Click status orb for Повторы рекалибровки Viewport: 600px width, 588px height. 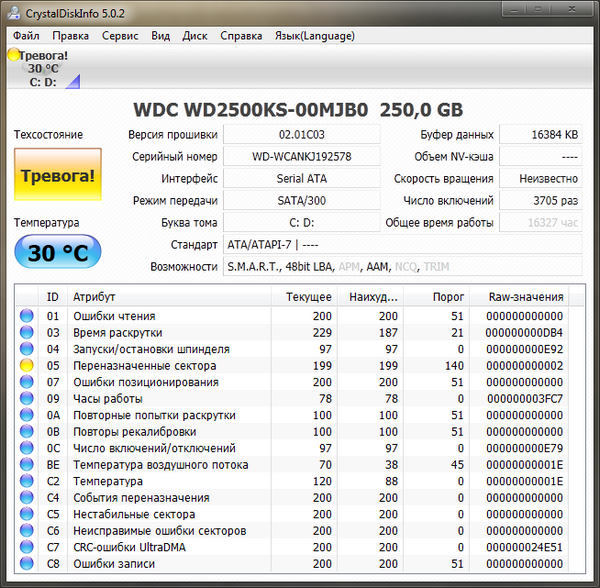pyautogui.click(x=26, y=431)
